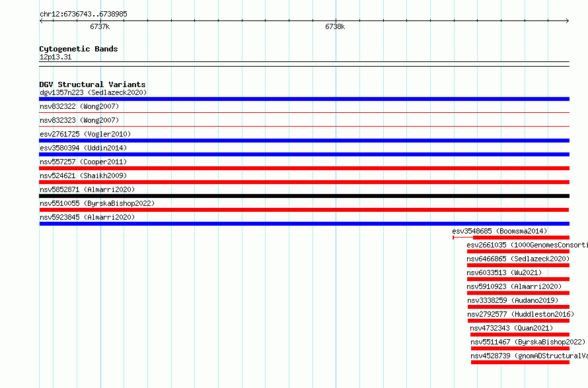The width and height of the screenshot is (588, 388).
Task: Click the DGV Structural Variants track title
Action: click(x=92, y=84)
